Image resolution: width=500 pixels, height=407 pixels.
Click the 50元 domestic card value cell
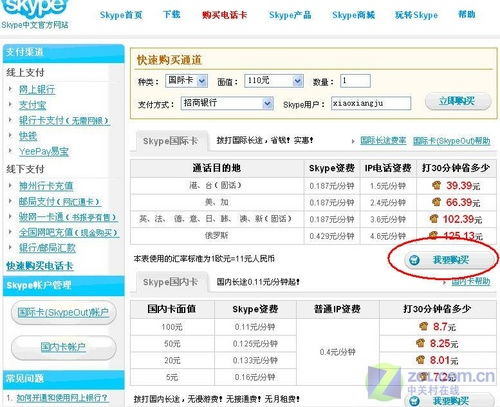[x=172, y=344]
